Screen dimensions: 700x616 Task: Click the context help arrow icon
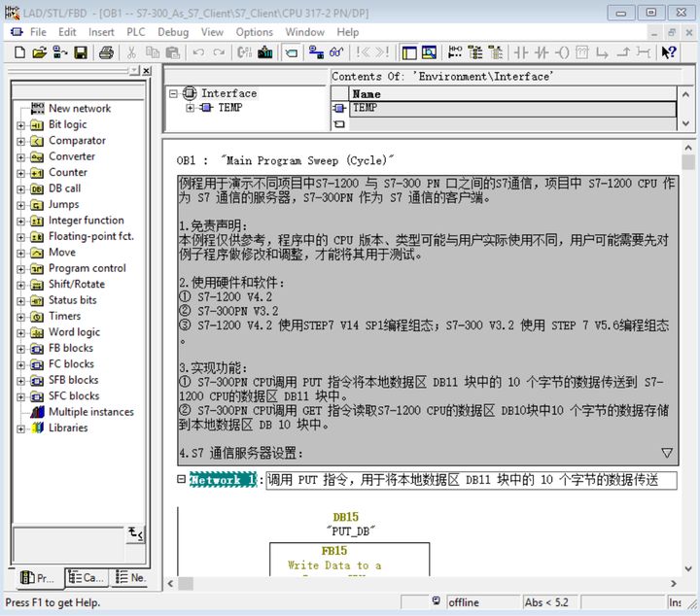click(668, 52)
